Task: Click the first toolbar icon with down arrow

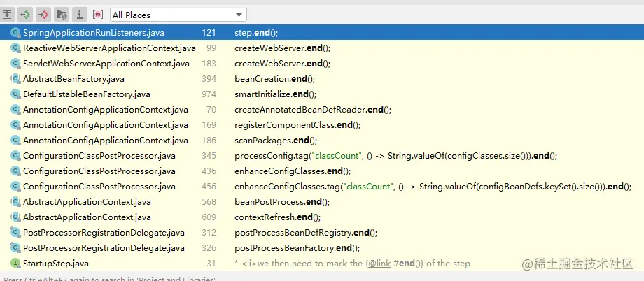Action: (7, 15)
